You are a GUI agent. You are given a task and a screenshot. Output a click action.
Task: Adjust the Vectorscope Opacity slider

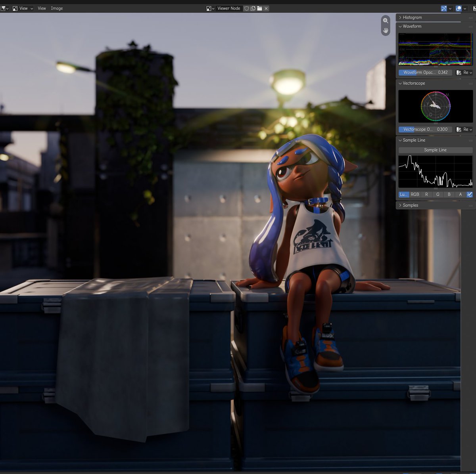425,129
